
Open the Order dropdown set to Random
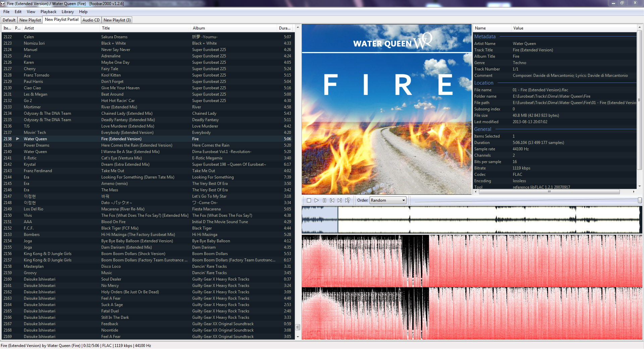(x=388, y=200)
